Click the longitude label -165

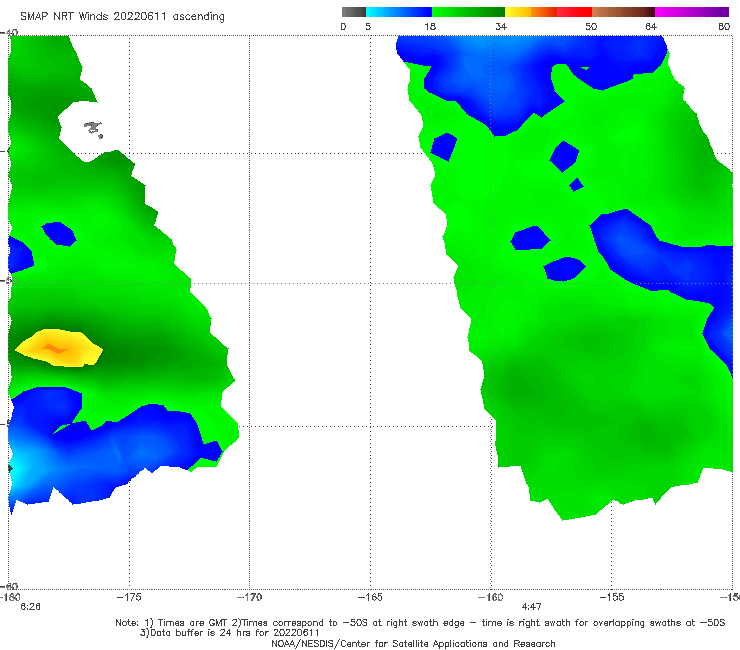pyautogui.click(x=370, y=597)
